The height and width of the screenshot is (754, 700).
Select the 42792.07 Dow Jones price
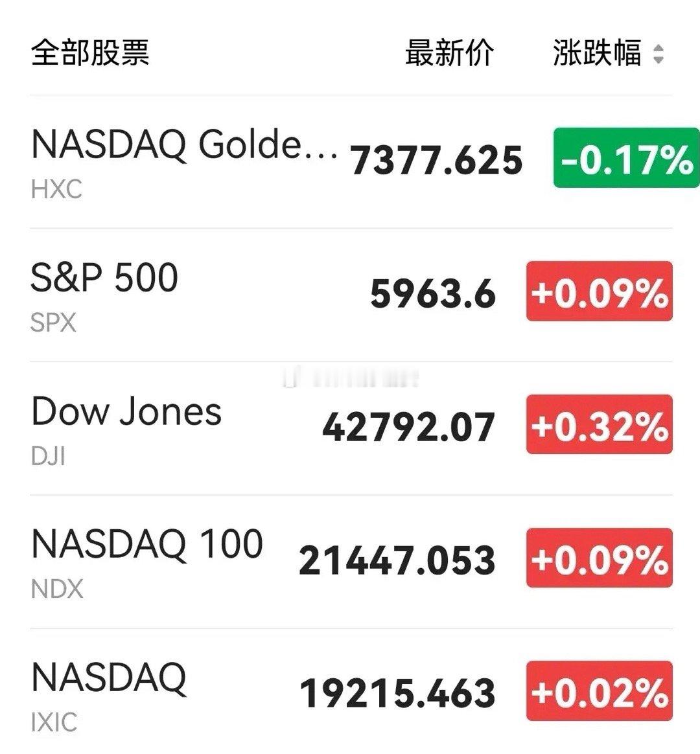point(408,426)
